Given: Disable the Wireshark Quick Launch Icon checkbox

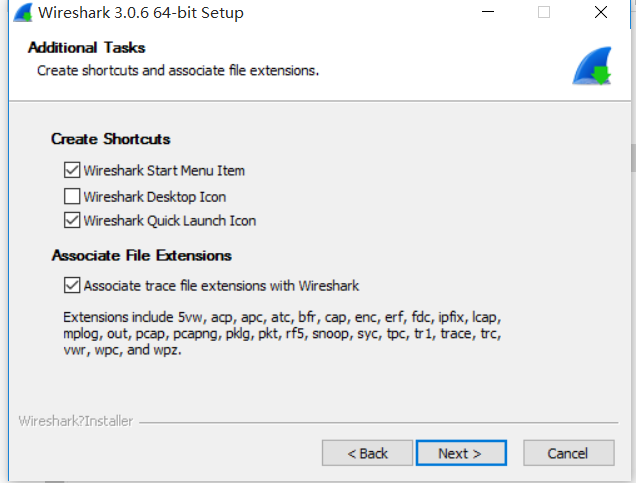Looking at the screenshot, I should (72, 221).
